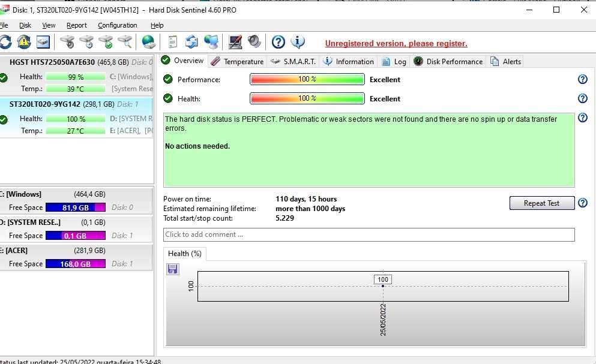The width and height of the screenshot is (596, 364).
Task: Click the disk test icon with dark stethoscope
Action: pyautogui.click(x=68, y=42)
